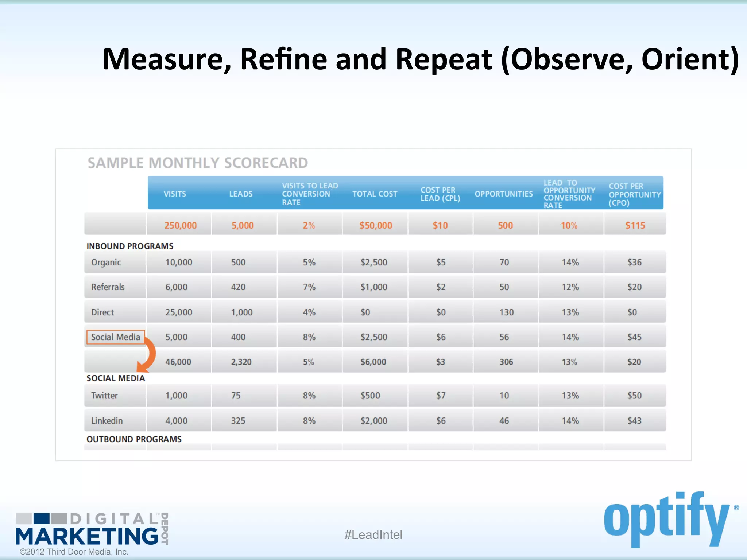The image size is (747, 560).
Task: Click the Digital Marketing Depot logo
Action: tap(92, 529)
